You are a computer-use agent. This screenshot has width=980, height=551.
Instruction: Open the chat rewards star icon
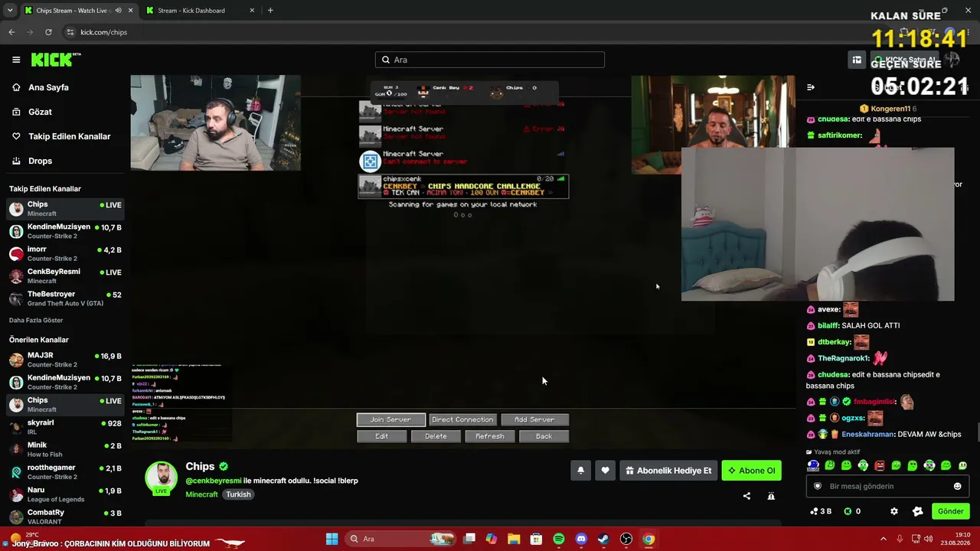pyautogui.click(x=918, y=511)
